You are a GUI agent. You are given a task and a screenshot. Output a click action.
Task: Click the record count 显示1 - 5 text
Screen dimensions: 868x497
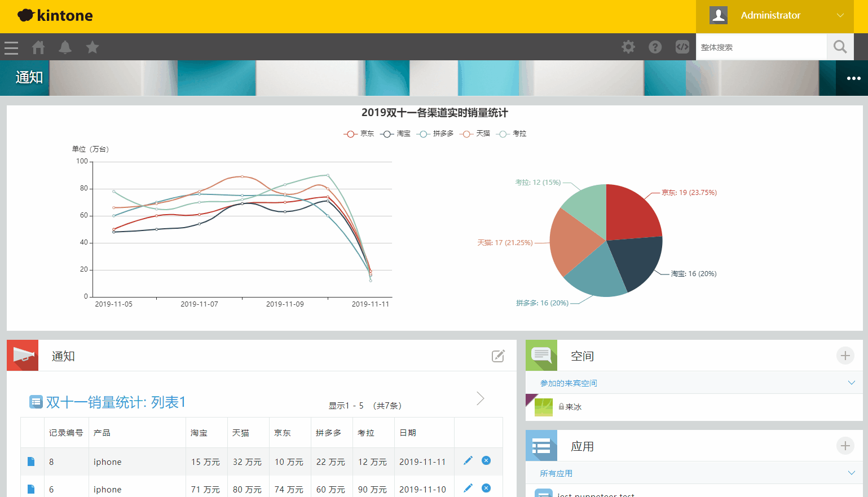346,406
